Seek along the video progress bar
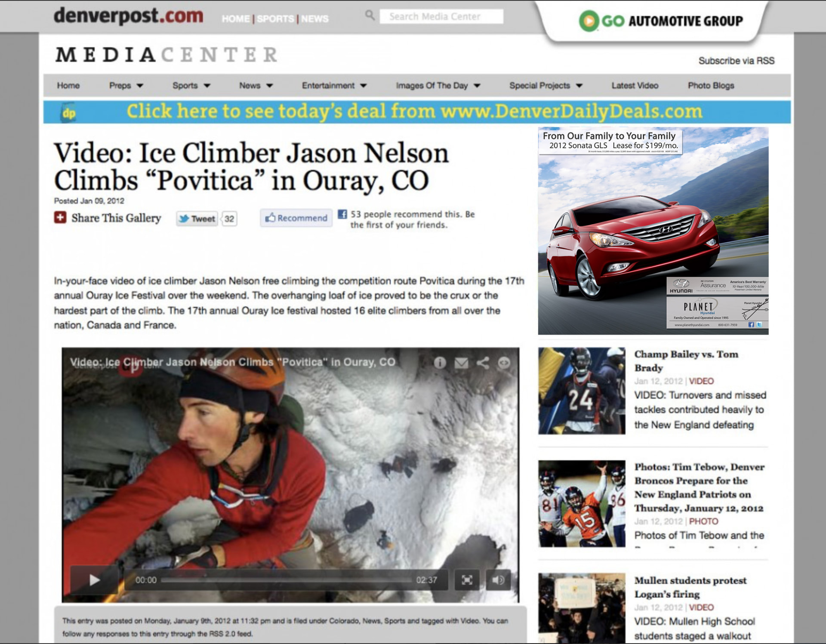The height and width of the screenshot is (644, 826). (286, 580)
